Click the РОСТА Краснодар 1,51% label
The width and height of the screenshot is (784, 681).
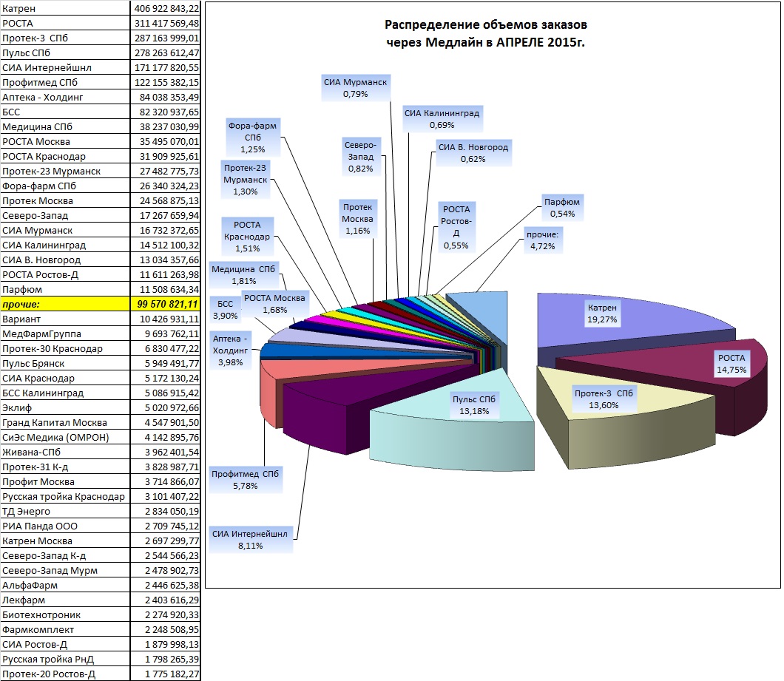[x=247, y=237]
